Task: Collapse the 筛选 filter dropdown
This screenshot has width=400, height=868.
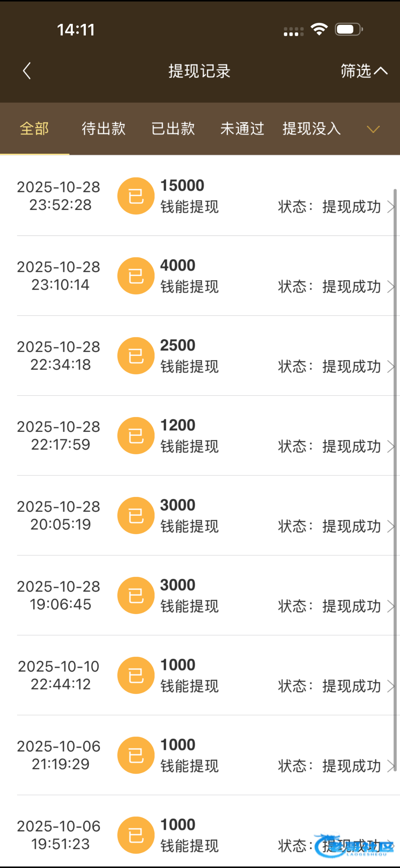Action: 363,71
